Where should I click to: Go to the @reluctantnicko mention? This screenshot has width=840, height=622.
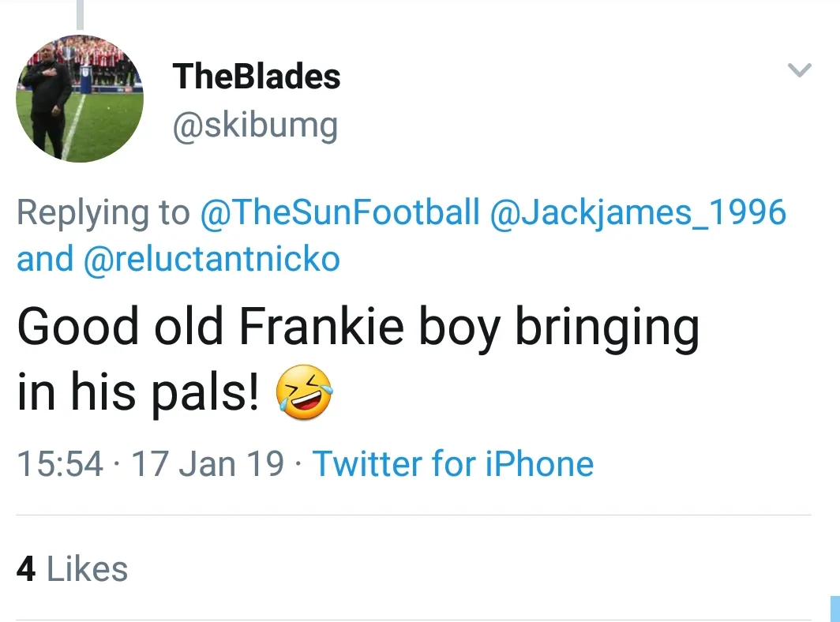click(212, 259)
